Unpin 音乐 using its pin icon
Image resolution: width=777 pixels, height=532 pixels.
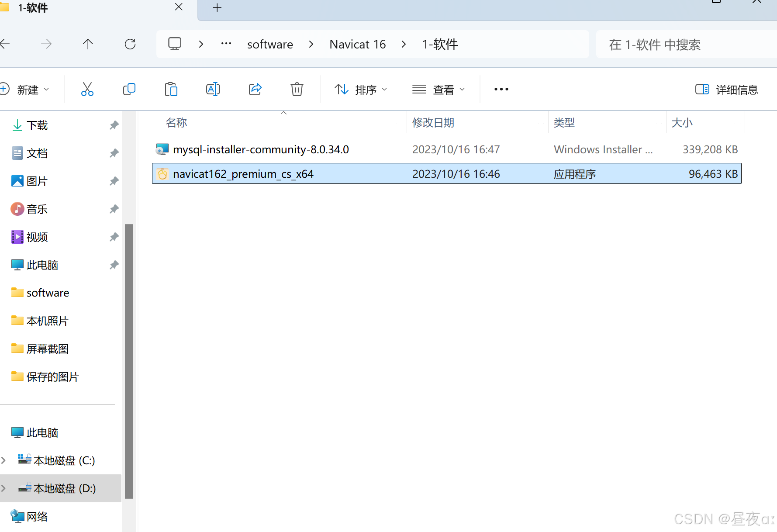coord(114,209)
